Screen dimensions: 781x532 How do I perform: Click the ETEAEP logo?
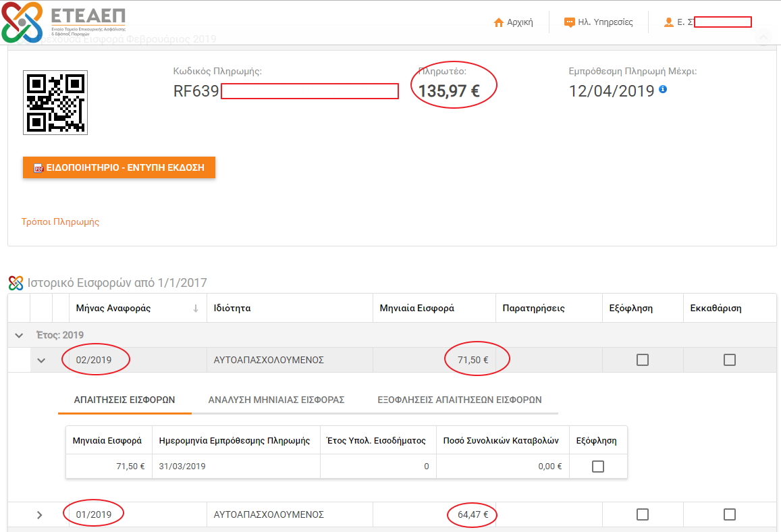(x=63, y=22)
